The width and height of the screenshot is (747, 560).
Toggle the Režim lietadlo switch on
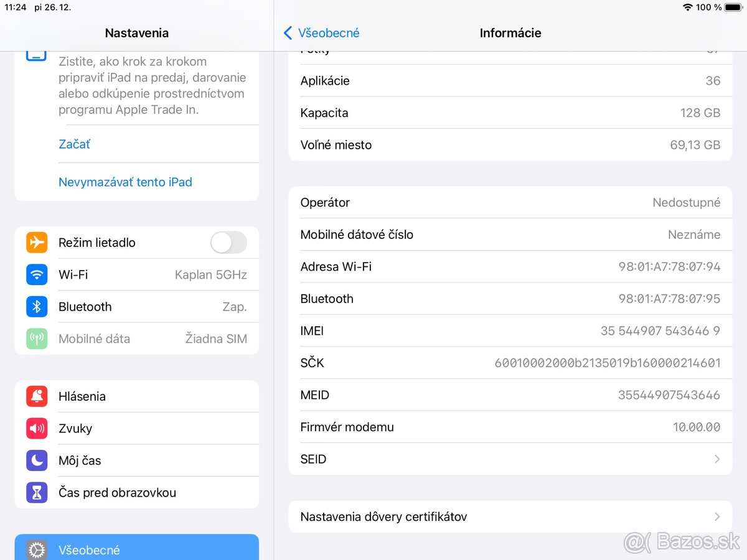click(x=228, y=243)
